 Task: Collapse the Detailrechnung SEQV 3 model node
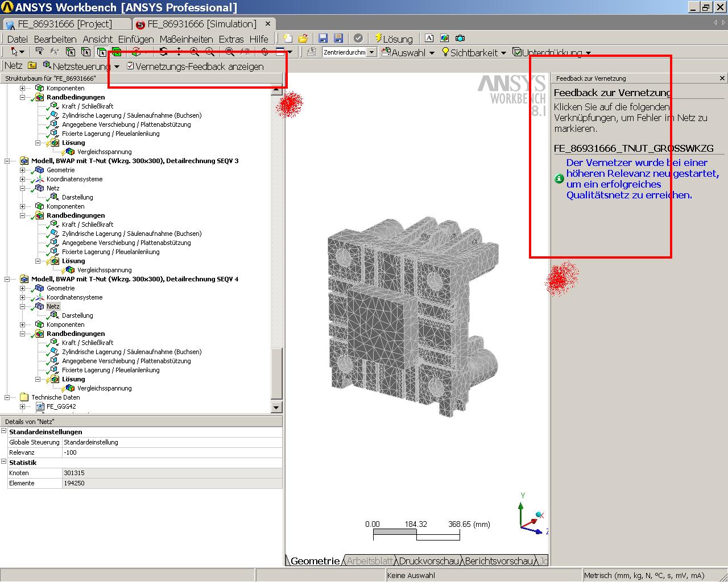tap(7, 161)
